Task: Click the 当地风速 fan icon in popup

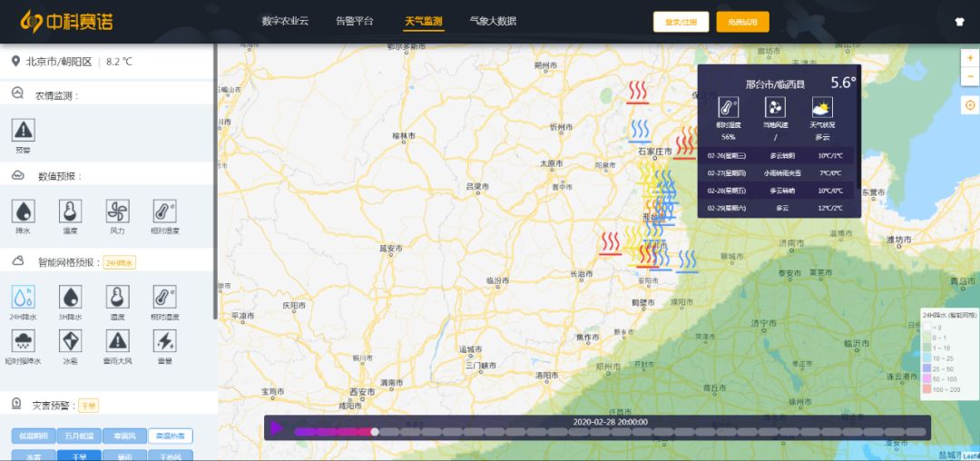Action: tap(775, 107)
